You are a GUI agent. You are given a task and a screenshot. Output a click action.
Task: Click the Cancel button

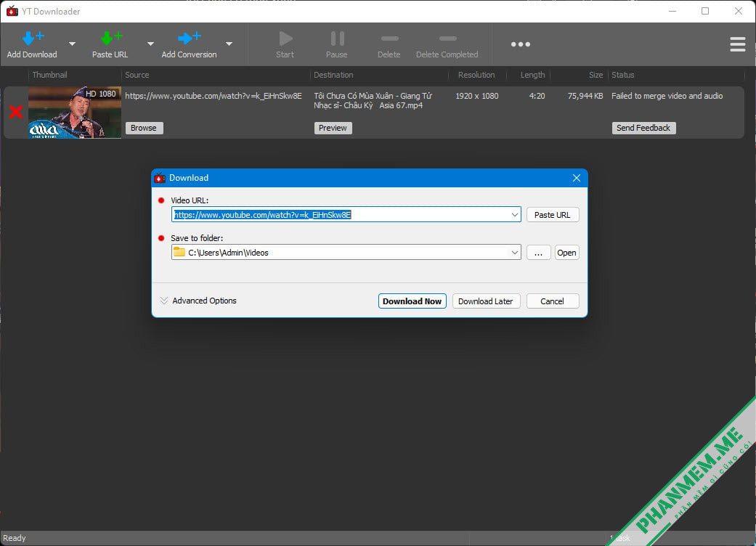click(553, 301)
